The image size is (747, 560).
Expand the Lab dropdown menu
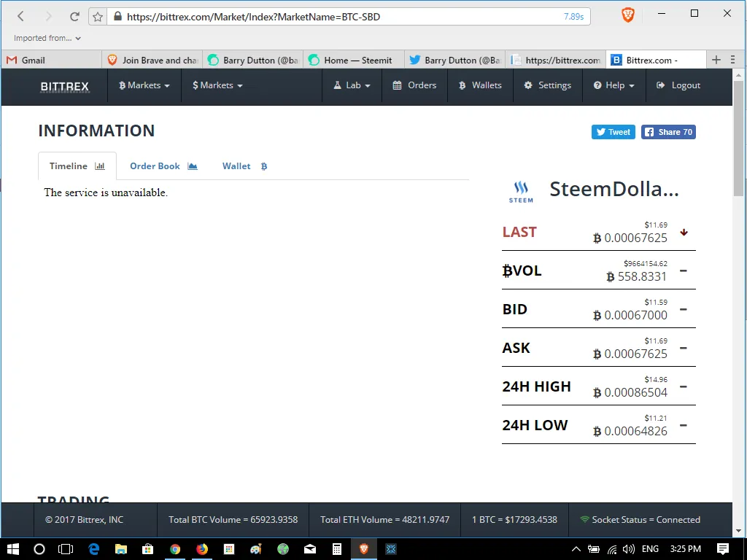click(x=352, y=85)
